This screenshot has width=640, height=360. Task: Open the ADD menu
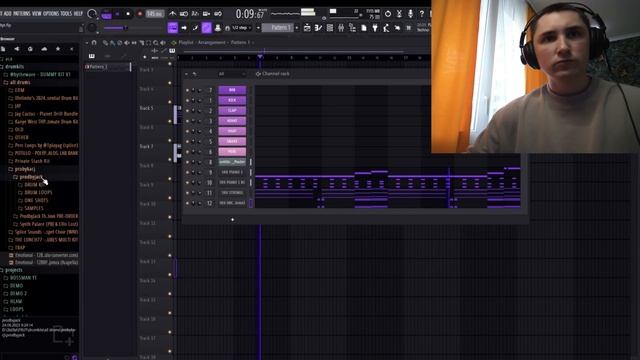coord(7,13)
